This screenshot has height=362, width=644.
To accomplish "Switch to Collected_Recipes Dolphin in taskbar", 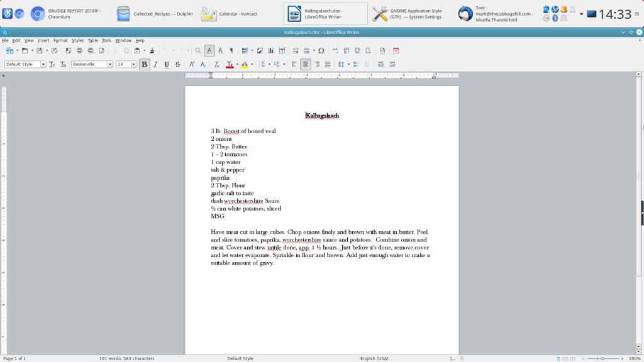I will tap(155, 14).
